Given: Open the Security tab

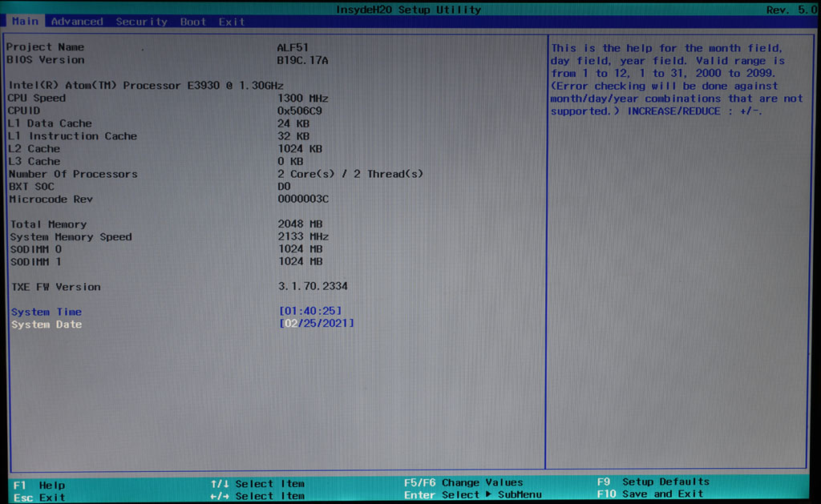Looking at the screenshot, I should (141, 22).
